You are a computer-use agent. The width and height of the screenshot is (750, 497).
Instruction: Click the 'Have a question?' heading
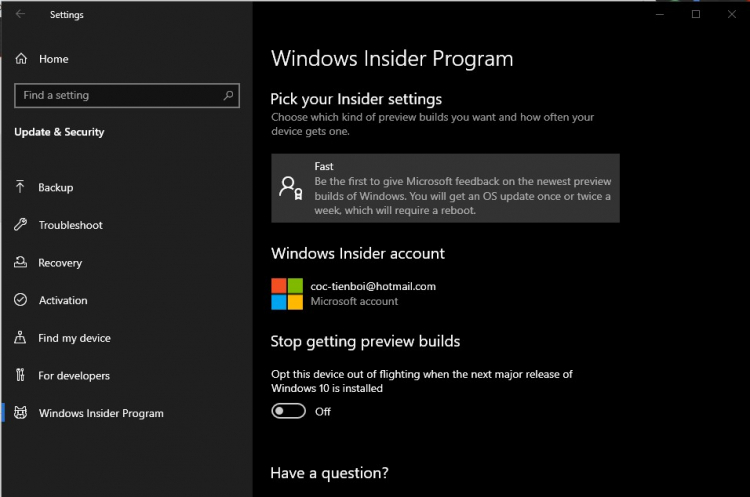330,473
